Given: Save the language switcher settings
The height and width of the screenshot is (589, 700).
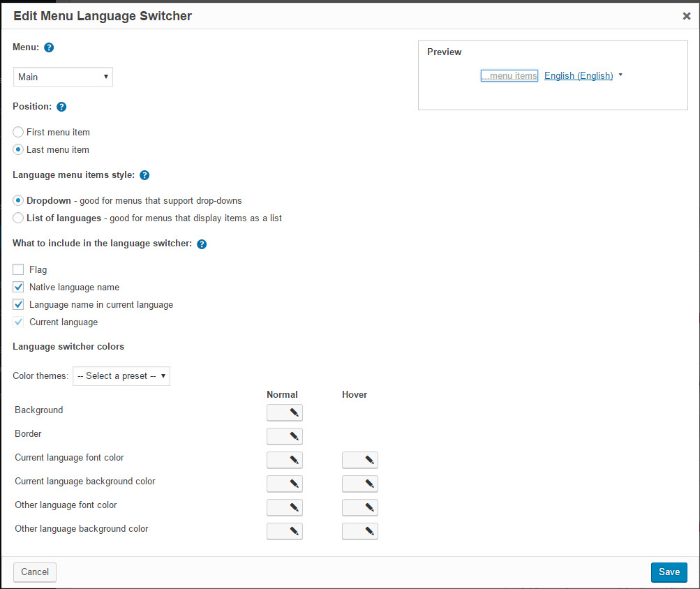Looking at the screenshot, I should [669, 572].
